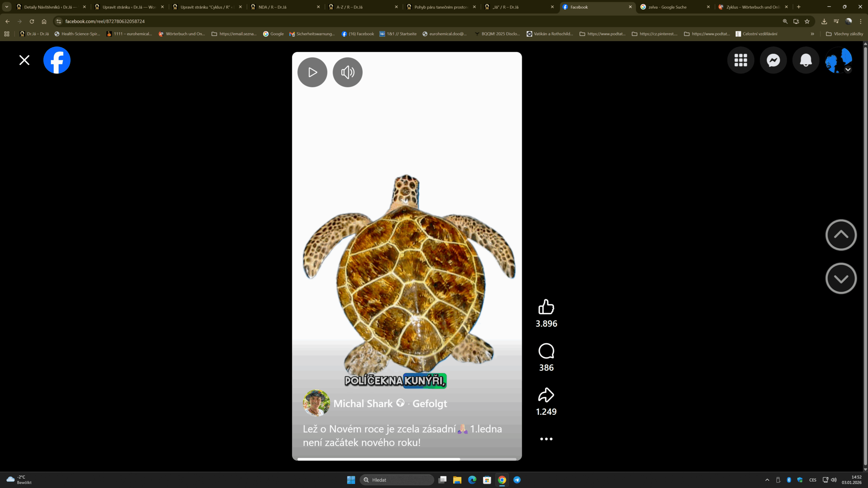Play the paused reel video

click(312, 72)
